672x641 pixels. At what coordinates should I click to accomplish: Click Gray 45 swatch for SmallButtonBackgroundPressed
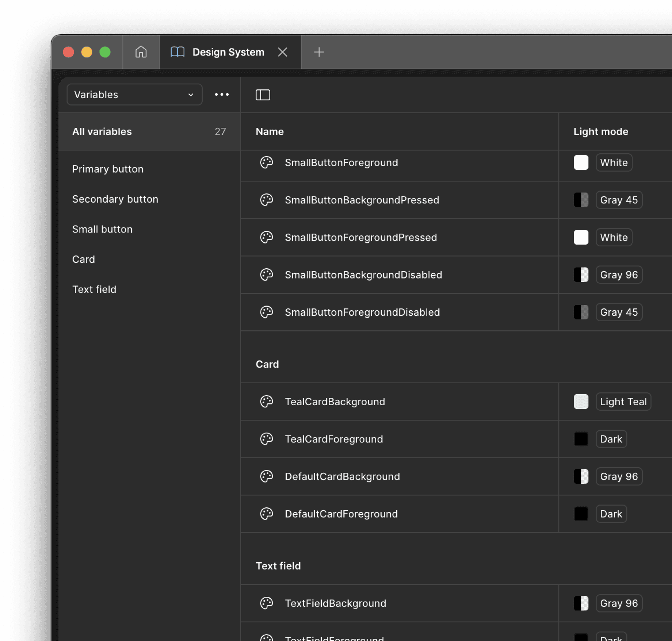pos(581,200)
